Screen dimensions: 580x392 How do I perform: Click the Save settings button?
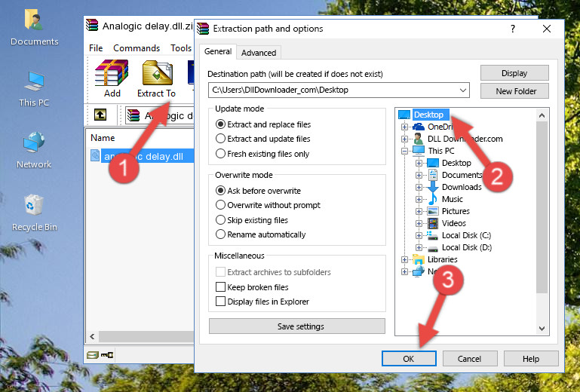click(297, 326)
